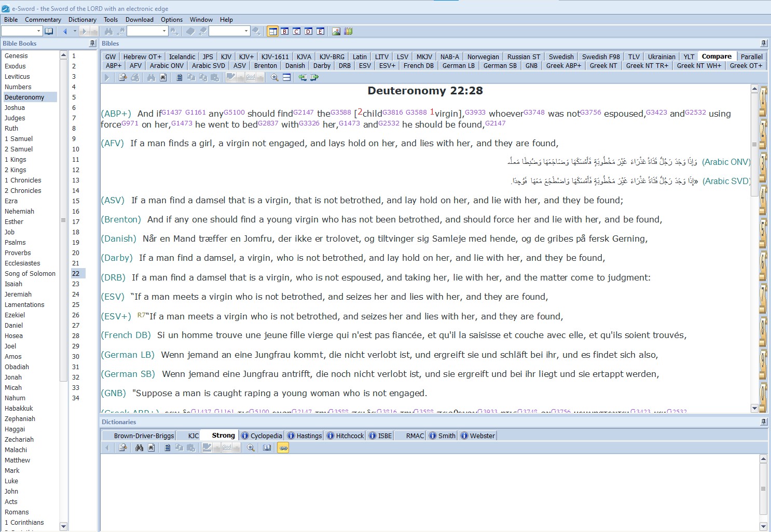771x532 pixels.
Task: Click Zoom magnifier in Bibles toolbar
Action: [274, 77]
